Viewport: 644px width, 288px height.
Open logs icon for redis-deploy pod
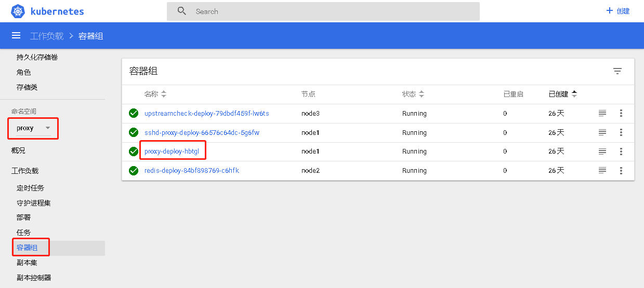pos(602,170)
